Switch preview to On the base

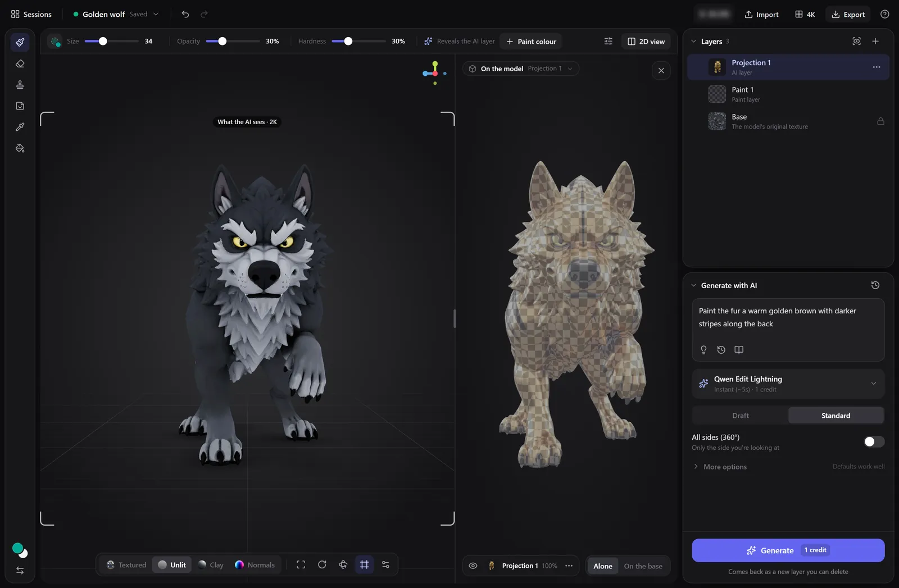[643, 566]
